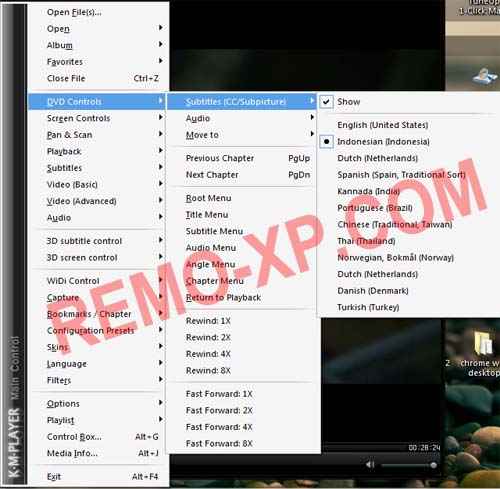
Task: Expand the Capture submenu
Action: pos(97,298)
